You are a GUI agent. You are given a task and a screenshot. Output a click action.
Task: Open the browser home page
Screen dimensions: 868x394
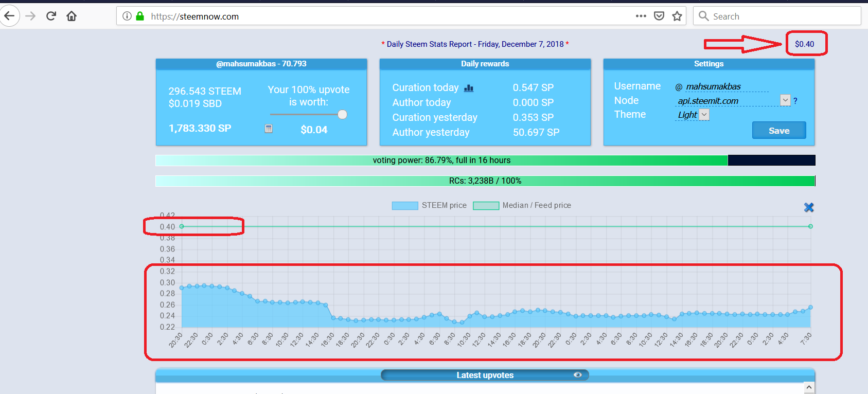(x=72, y=16)
